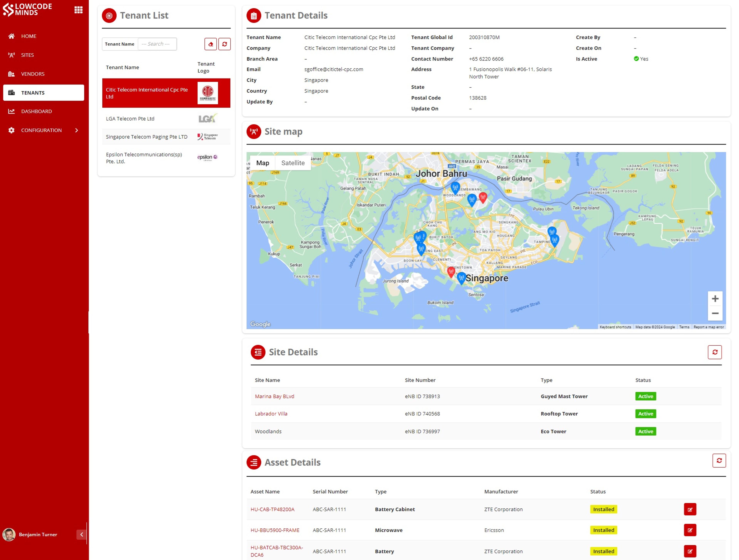Zoom out on the site map

tap(715, 313)
